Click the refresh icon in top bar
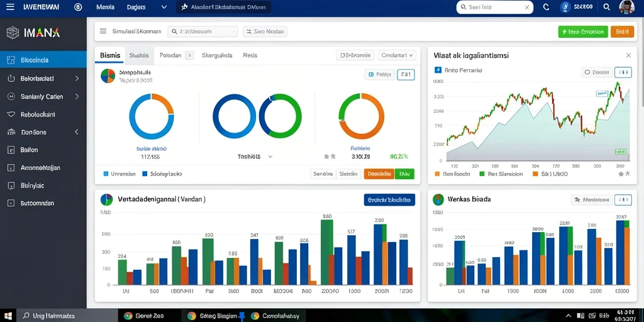Viewport: 644px width, 322px height. (x=546, y=7)
